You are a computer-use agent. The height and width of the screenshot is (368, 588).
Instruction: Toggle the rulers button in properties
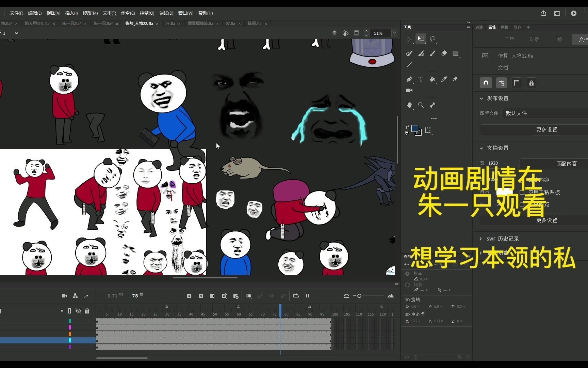(x=517, y=83)
